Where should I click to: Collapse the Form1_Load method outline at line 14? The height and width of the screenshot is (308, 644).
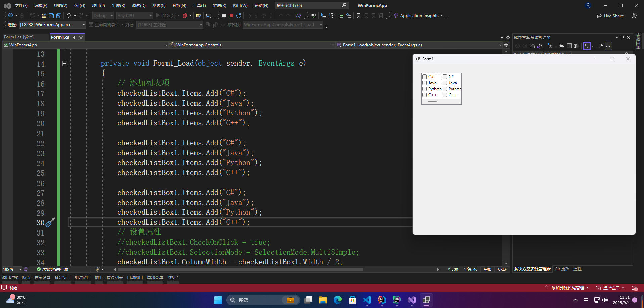65,63
